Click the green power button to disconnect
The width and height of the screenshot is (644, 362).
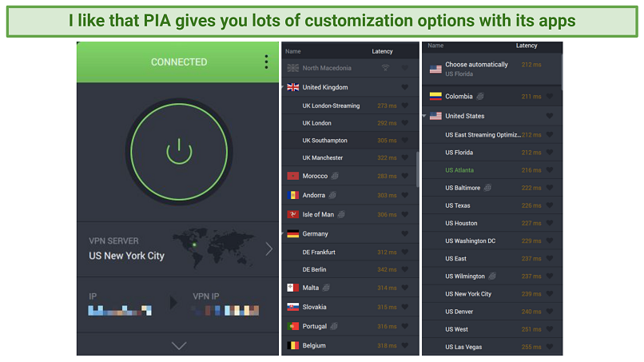tap(179, 152)
